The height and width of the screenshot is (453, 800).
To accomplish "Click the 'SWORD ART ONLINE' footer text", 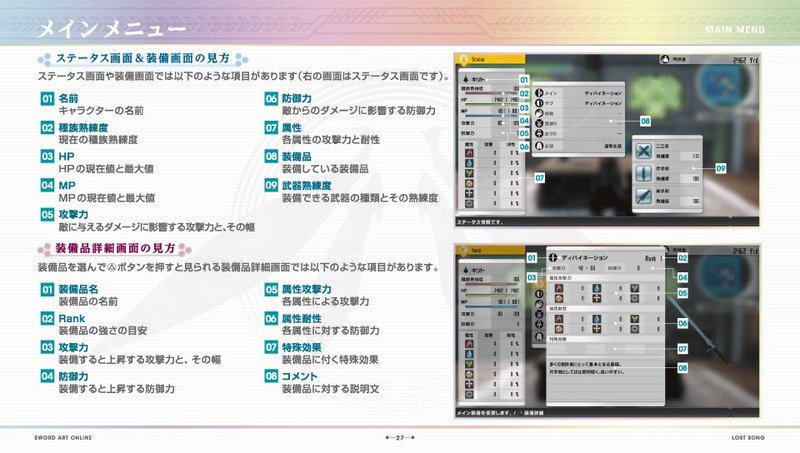I will pyautogui.click(x=63, y=438).
